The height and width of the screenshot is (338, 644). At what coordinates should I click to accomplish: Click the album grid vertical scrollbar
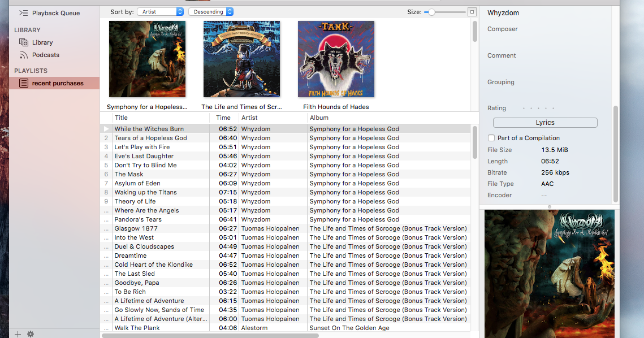(x=475, y=32)
